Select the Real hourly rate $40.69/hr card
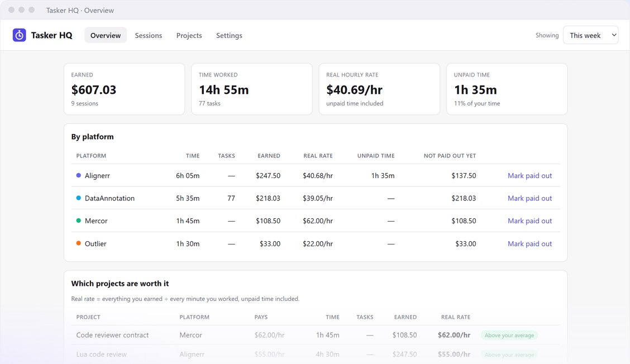 coord(379,89)
